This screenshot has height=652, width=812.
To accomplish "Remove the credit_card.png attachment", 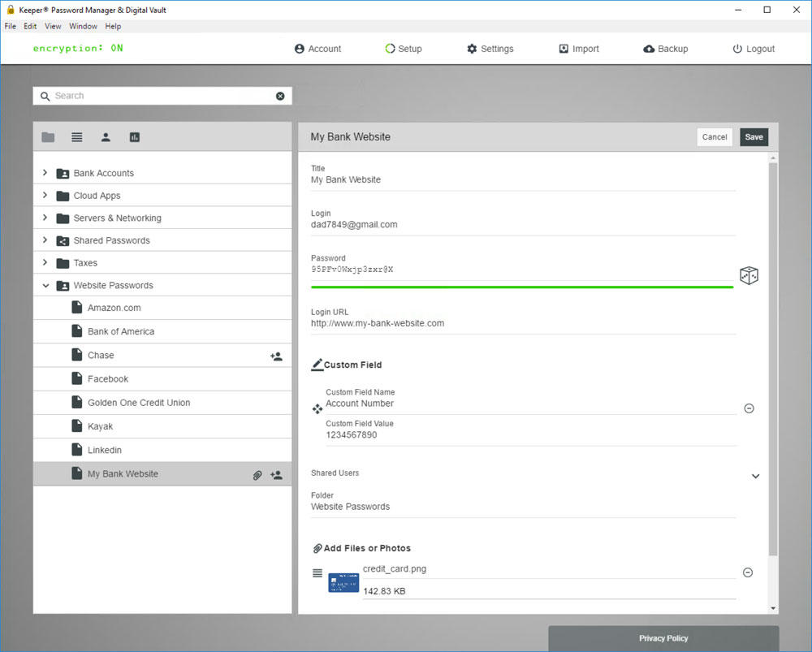I will point(748,572).
